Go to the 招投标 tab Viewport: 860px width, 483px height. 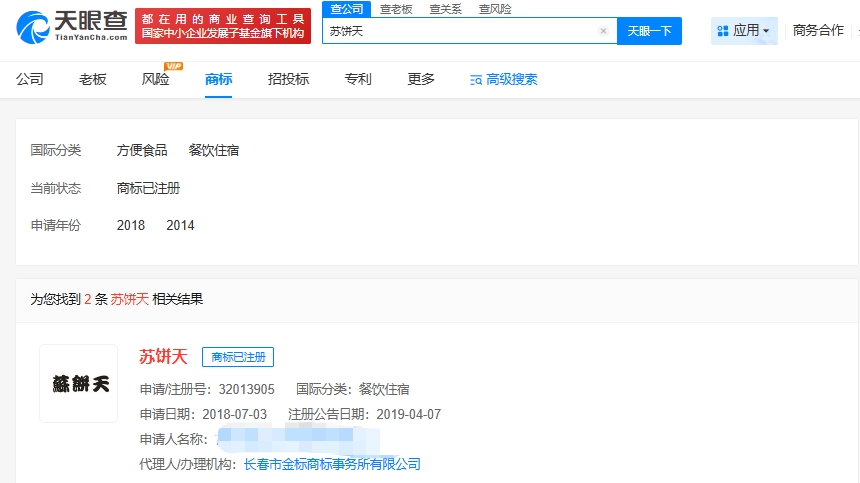pyautogui.click(x=288, y=79)
